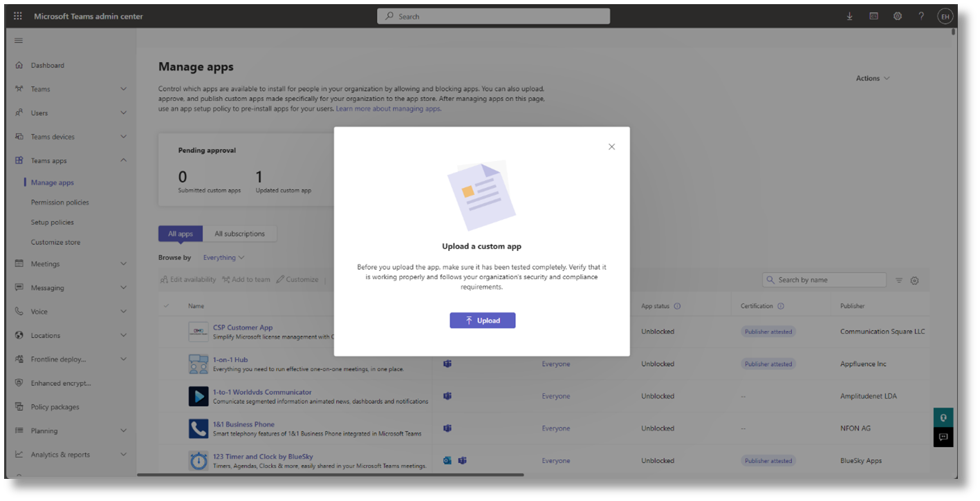Click Add to team toolbar button
Screen dimensions: 980x501
pos(246,280)
